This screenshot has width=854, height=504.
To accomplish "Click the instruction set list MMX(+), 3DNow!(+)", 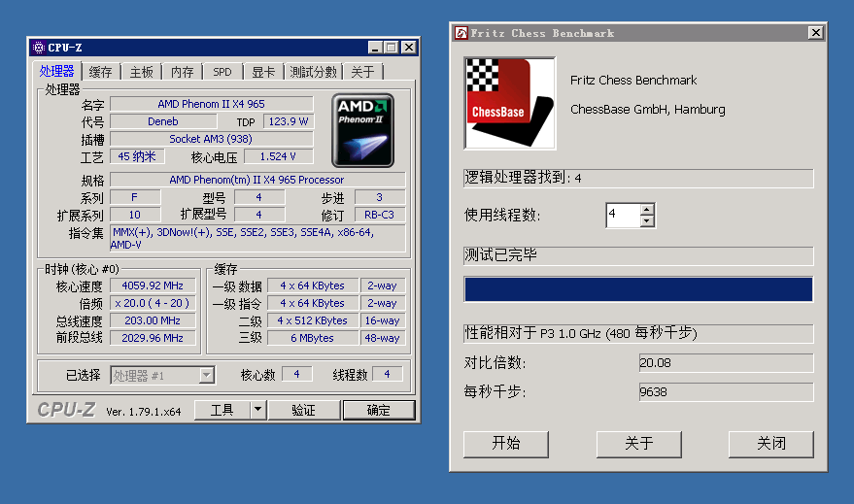I will [257, 238].
